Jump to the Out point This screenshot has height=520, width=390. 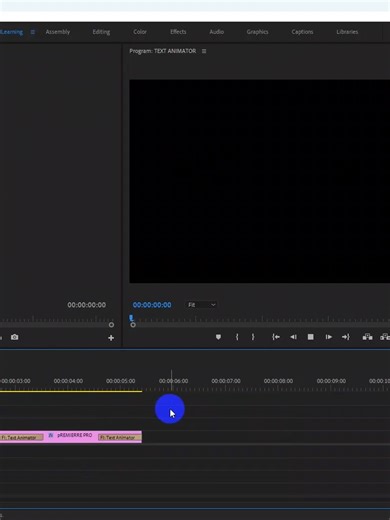pos(346,337)
